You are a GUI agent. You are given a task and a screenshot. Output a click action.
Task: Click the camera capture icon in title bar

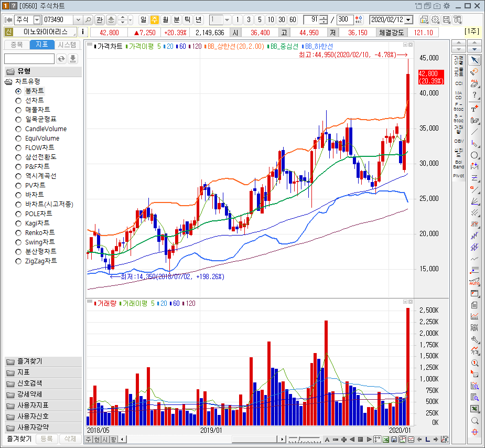[x=437, y=6]
